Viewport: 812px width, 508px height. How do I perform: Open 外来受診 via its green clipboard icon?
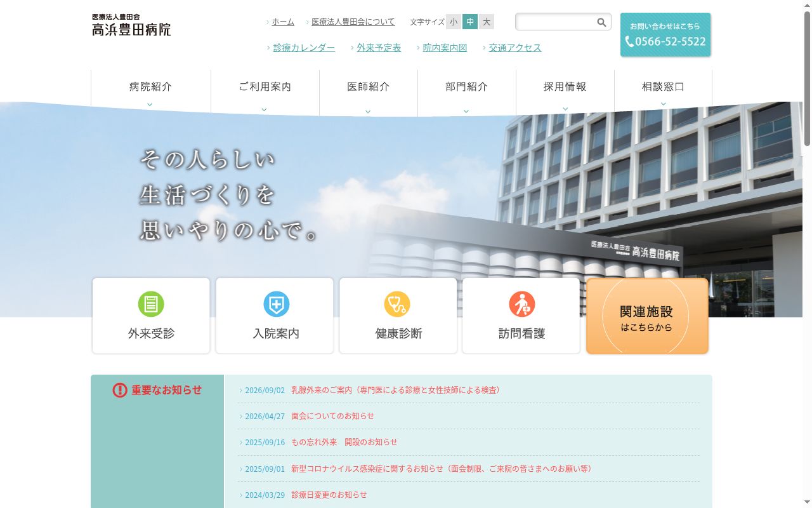[151, 304]
